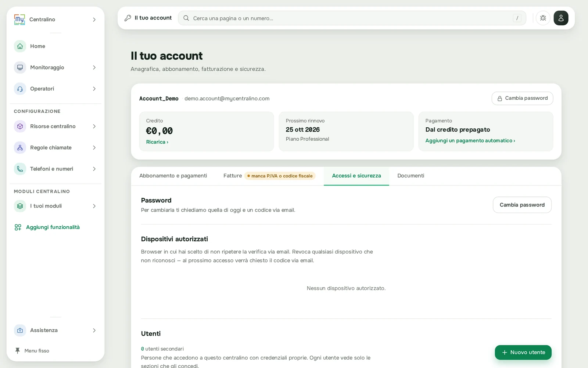Click Cambia password in Password section
The width and height of the screenshot is (588, 368).
point(522,205)
